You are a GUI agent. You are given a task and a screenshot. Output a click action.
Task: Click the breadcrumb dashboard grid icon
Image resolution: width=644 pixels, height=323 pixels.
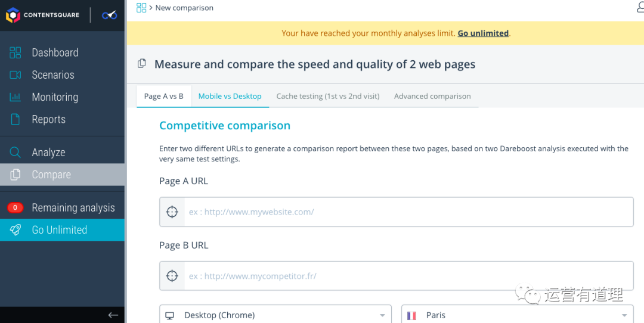point(141,8)
